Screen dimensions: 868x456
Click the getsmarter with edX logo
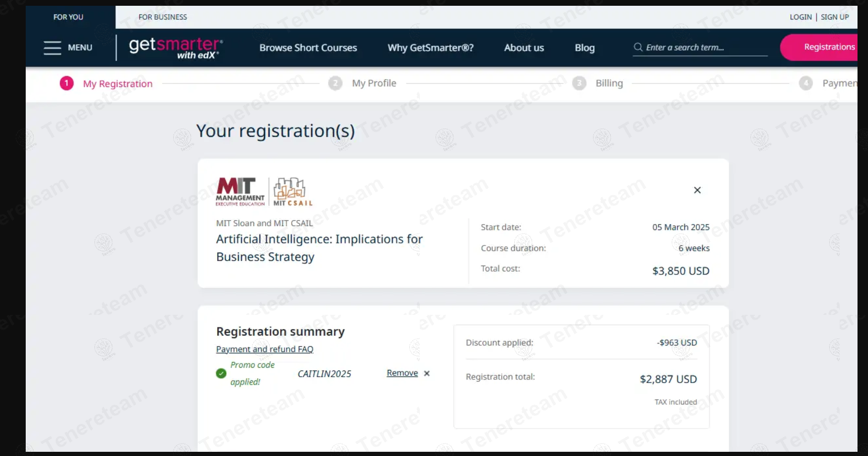(x=175, y=48)
